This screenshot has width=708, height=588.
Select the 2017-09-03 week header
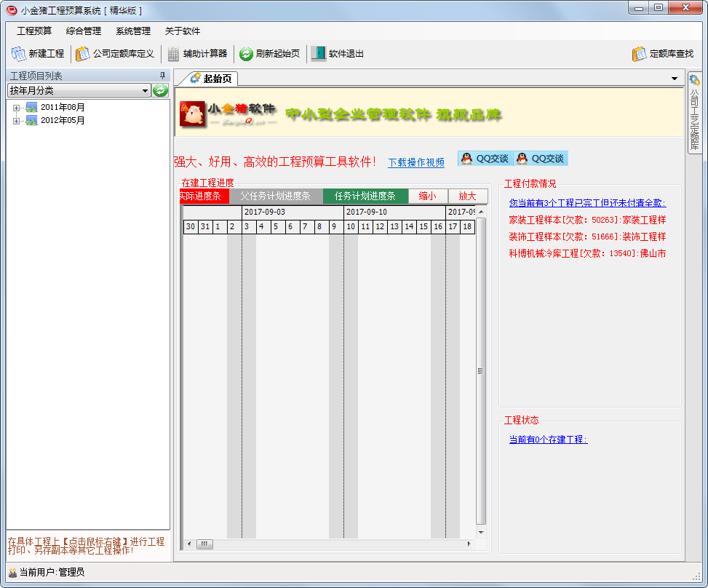tap(293, 212)
